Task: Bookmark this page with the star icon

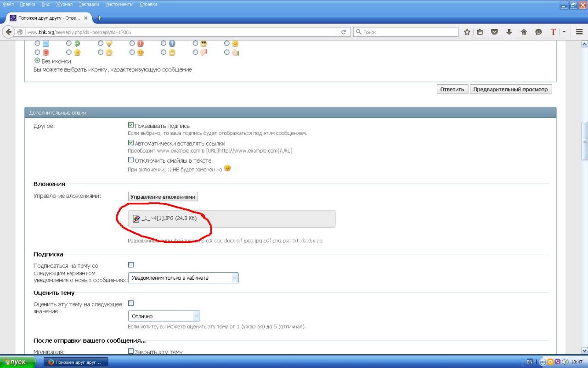Action: (467, 32)
